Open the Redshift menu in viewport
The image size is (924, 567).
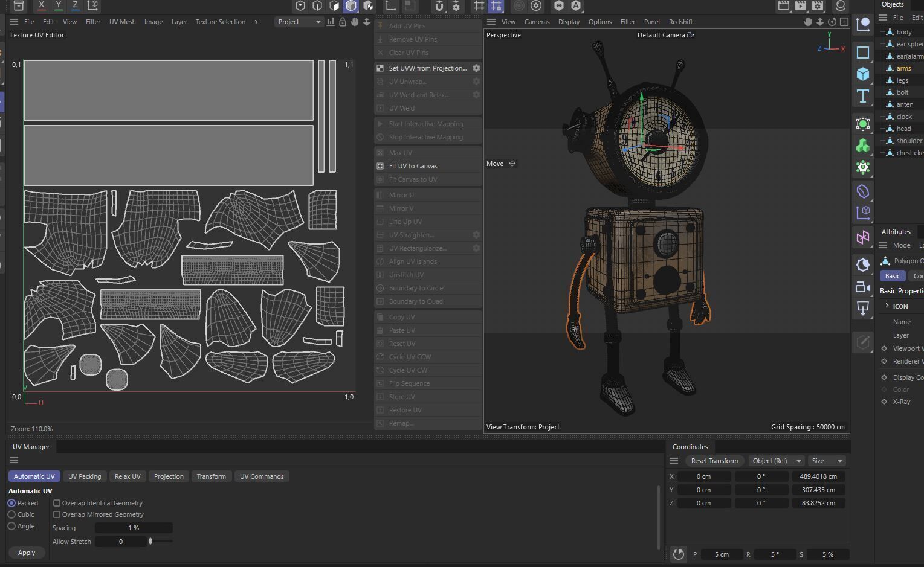coord(681,22)
